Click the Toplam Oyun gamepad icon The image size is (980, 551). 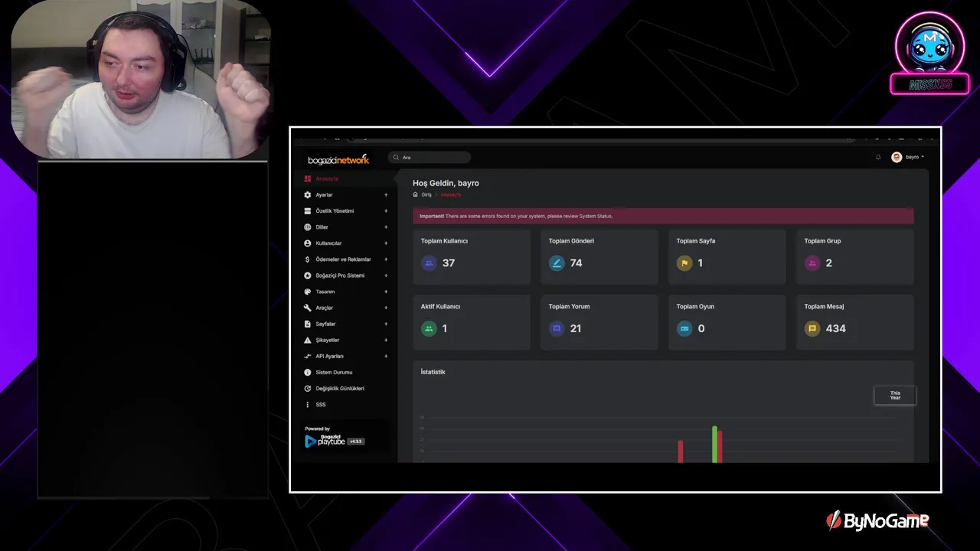[684, 328]
